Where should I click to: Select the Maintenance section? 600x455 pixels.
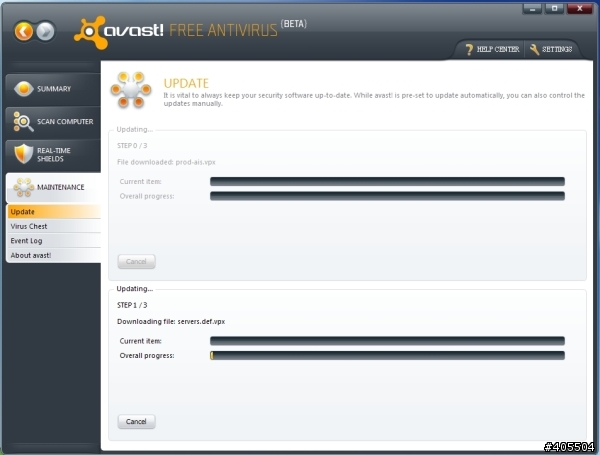[53, 188]
